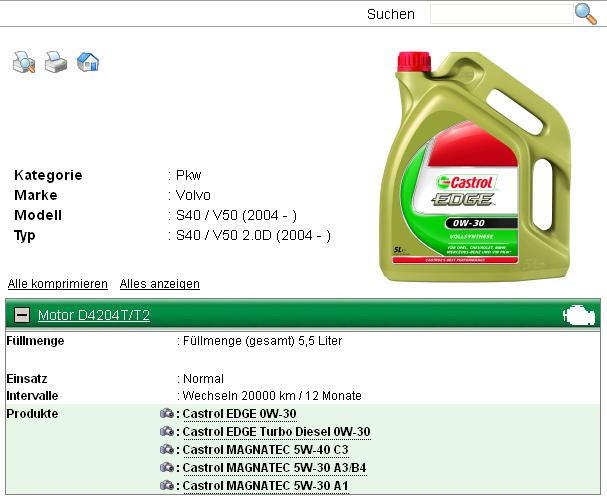Click the 'Suchen' label

pos(391,14)
